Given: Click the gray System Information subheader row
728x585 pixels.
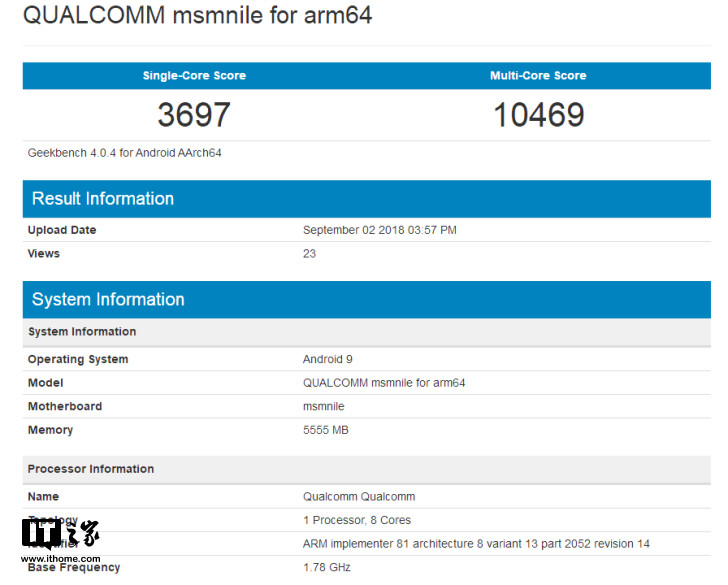Looking at the screenshot, I should coord(367,332).
